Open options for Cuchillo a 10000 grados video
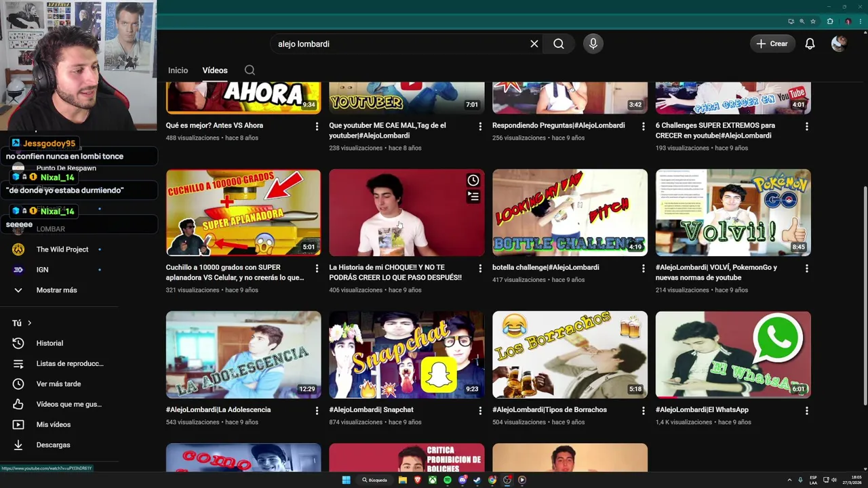 [x=317, y=268]
